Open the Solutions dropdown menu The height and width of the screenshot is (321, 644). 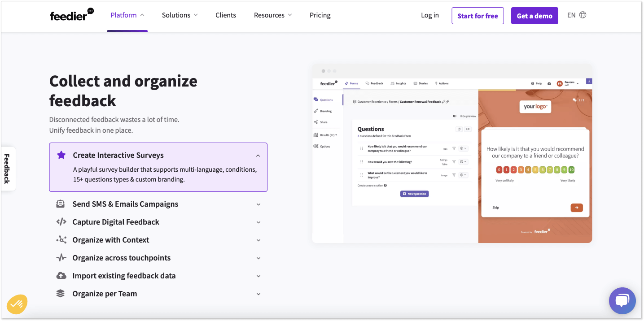(180, 15)
